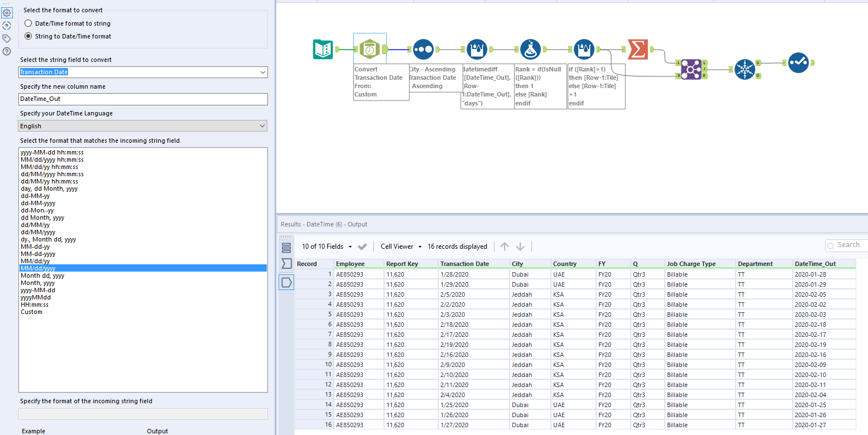
Task: Open the 10 of 10 Fields dropdown
Action: (327, 246)
